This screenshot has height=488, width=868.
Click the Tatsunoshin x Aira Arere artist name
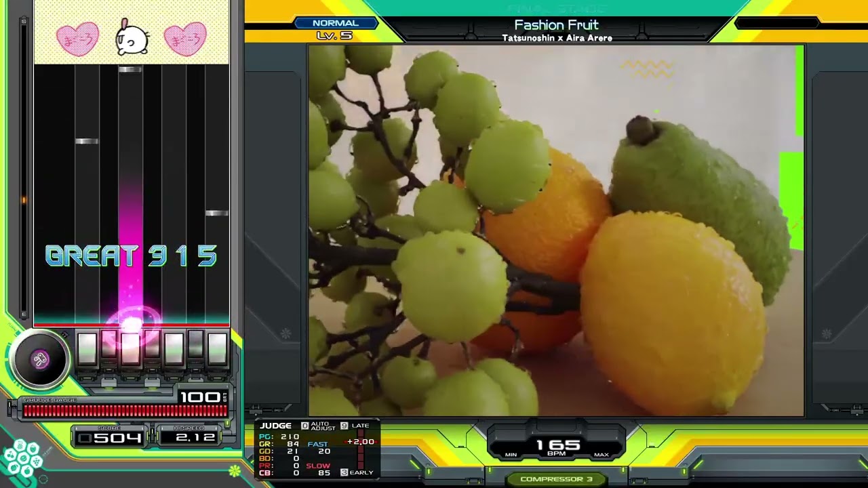pyautogui.click(x=557, y=38)
